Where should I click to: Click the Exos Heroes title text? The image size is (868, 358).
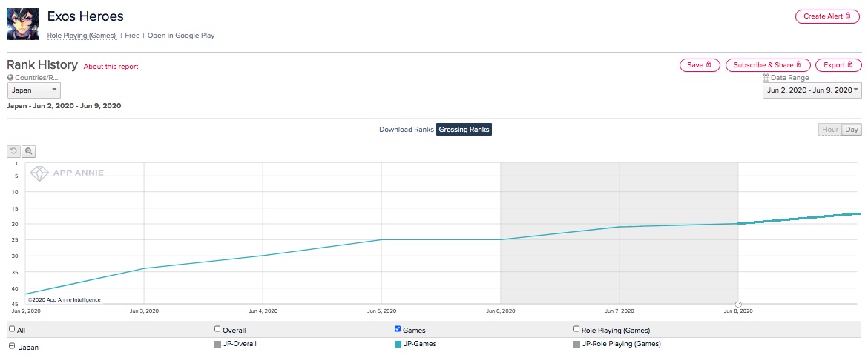click(85, 16)
